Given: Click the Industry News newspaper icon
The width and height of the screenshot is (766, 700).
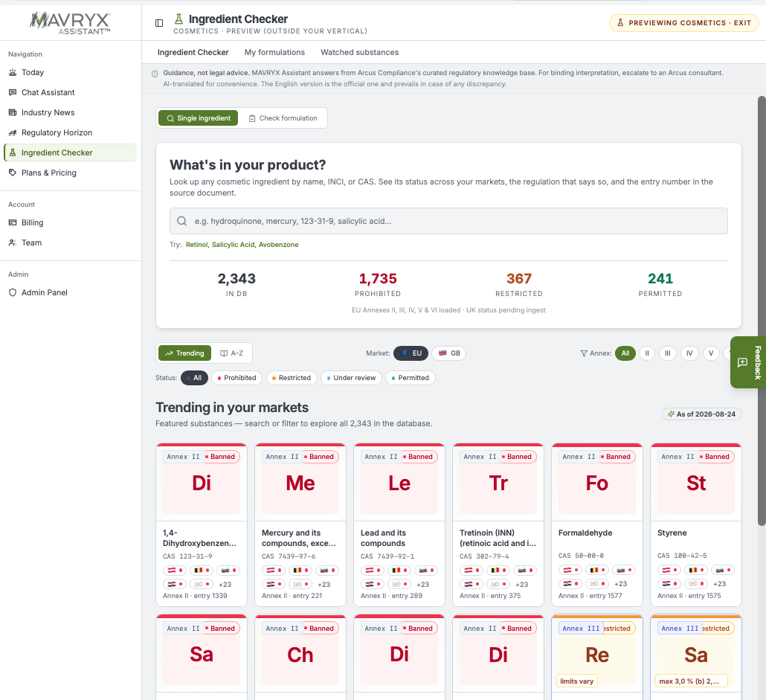Looking at the screenshot, I should click(x=13, y=112).
